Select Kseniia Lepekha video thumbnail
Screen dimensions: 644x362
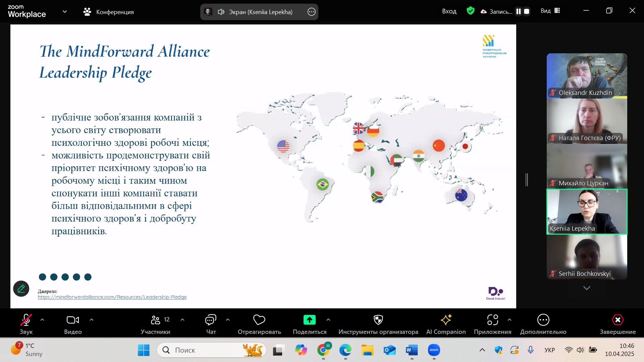[x=587, y=212]
